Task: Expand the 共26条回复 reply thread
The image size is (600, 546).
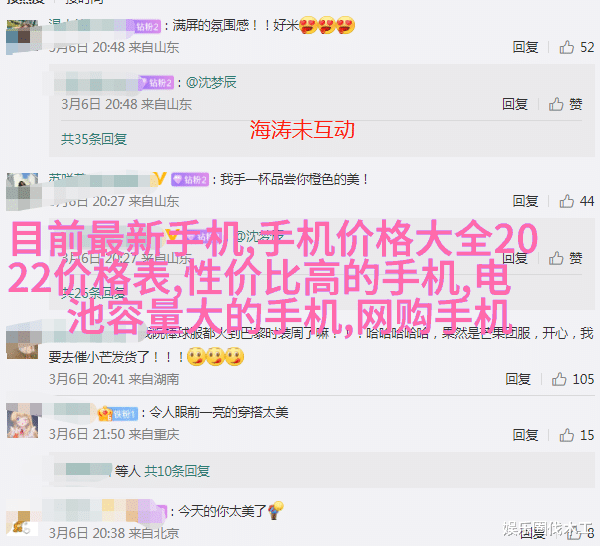Action: pos(94,293)
